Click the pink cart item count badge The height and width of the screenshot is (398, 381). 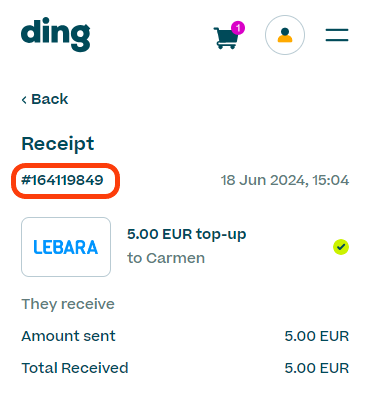238,28
